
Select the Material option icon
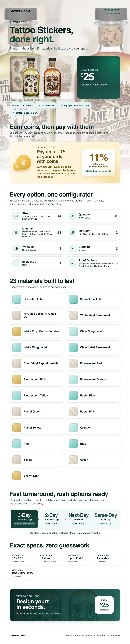(x=16, y=232)
